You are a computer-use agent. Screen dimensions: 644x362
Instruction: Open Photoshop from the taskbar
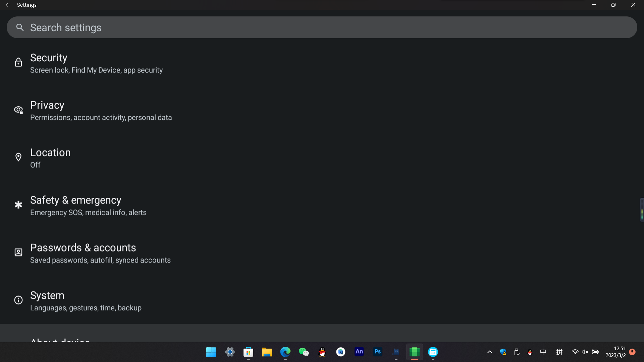pos(378,352)
